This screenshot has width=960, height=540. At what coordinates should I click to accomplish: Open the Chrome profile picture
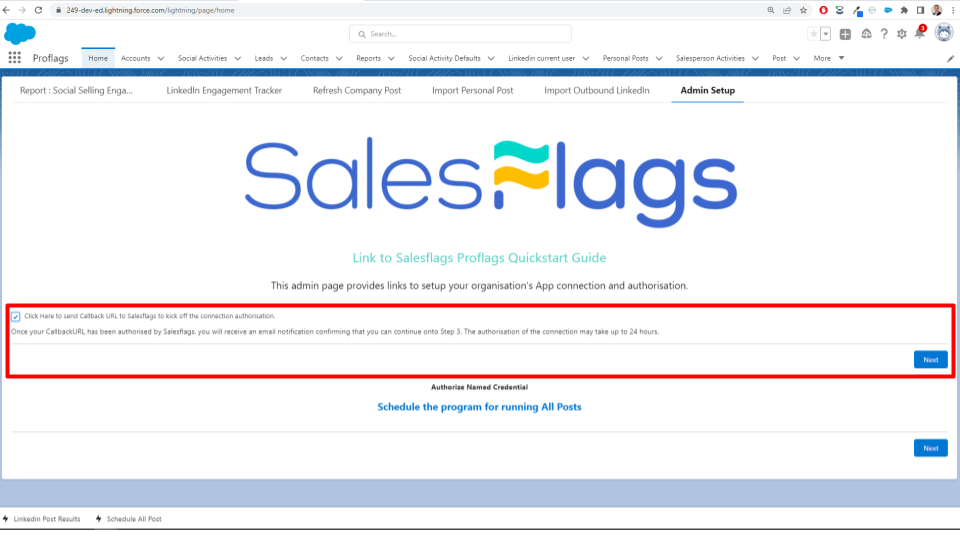[x=937, y=10]
